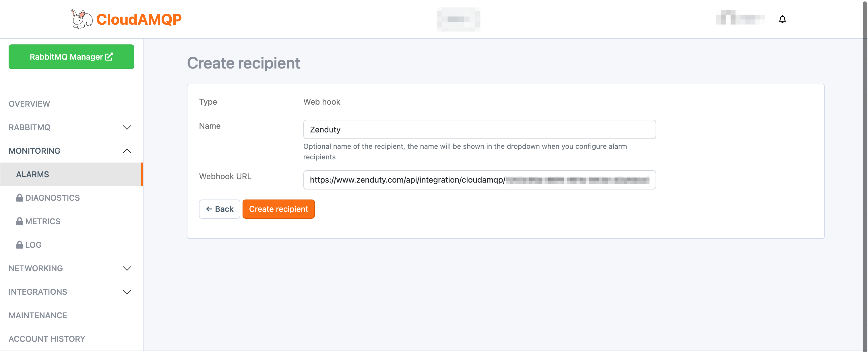Viewport: 868px width, 352px height.
Task: Collapse the Monitoring section chevron
Action: click(127, 151)
